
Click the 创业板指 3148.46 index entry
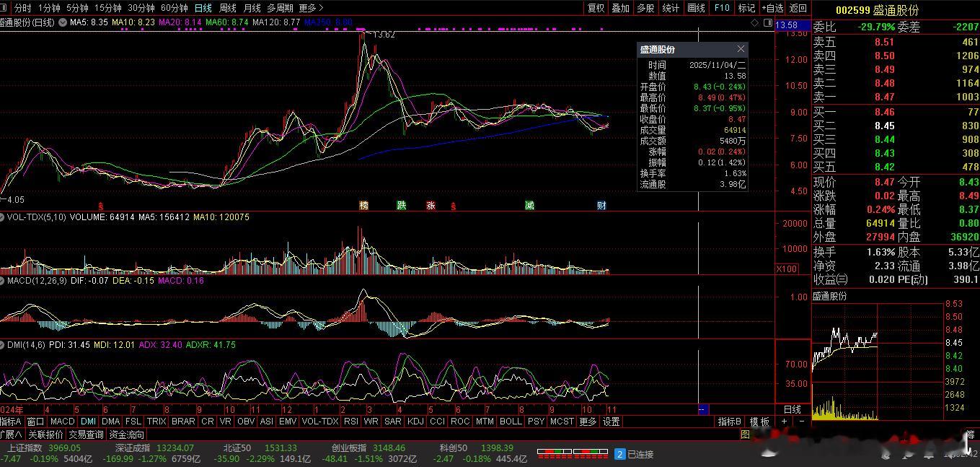tap(368, 448)
